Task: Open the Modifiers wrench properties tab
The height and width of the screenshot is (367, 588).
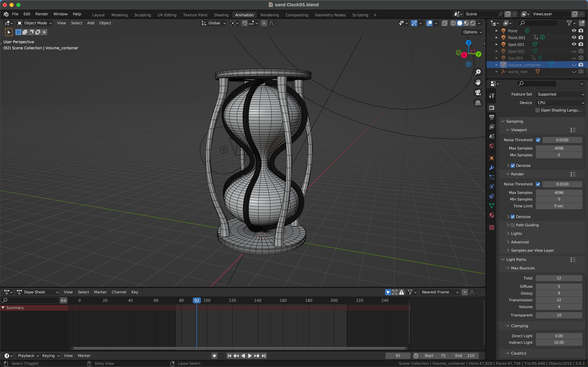Action: click(492, 168)
